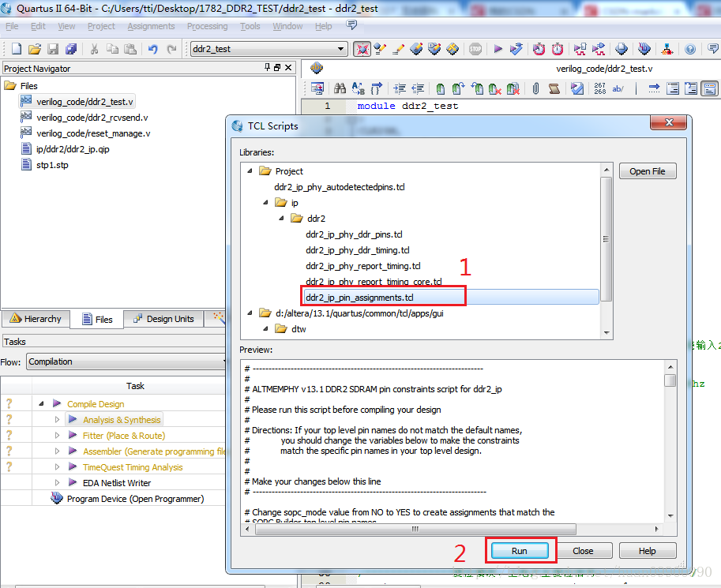The height and width of the screenshot is (588, 721).
Task: Open the File menu
Action: pos(12,26)
